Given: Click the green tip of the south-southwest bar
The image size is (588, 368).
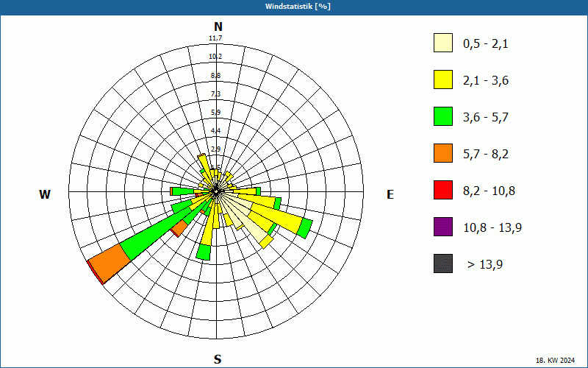Looking at the screenshot, I should point(204,252).
